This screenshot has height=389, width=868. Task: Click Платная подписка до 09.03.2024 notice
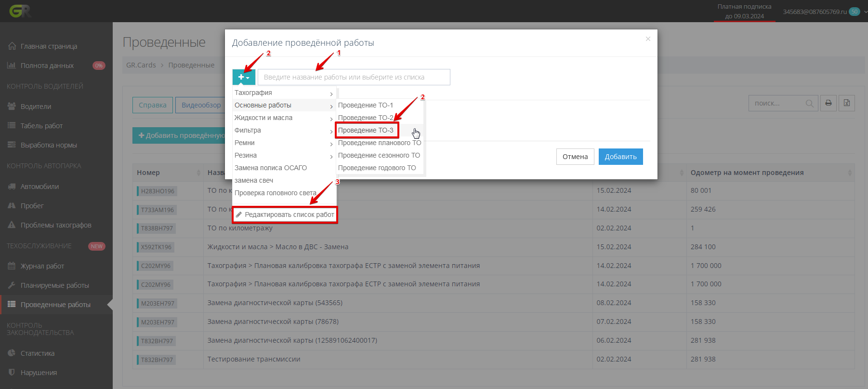click(x=744, y=12)
